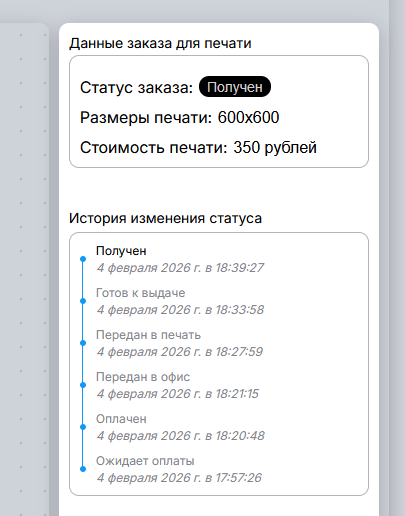Click the 'Получен' status badge
This screenshot has height=516, width=405.
click(235, 87)
